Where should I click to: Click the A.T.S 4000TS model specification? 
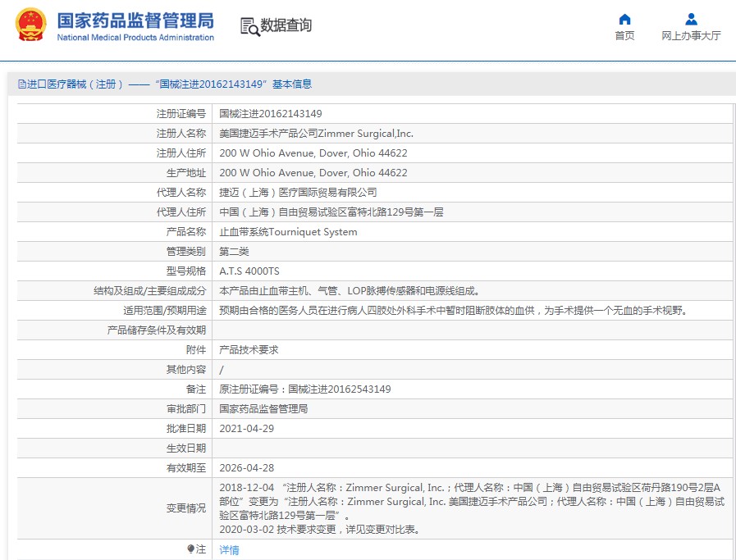pos(249,271)
